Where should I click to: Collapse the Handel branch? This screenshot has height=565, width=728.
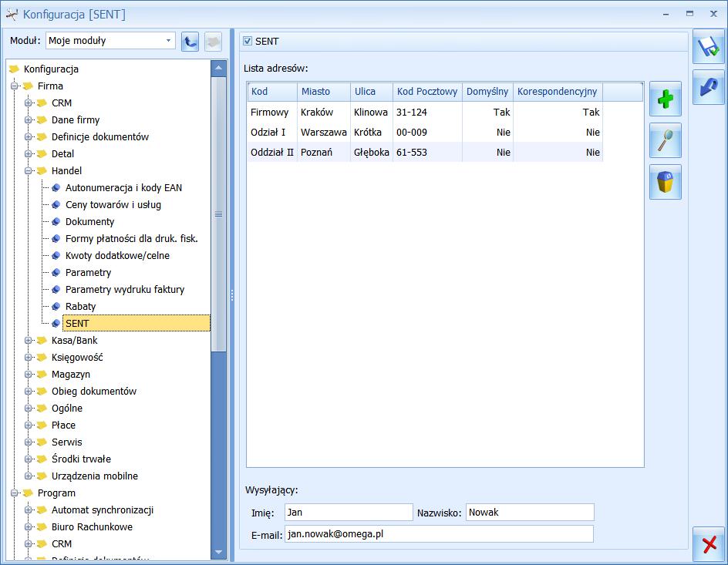click(x=29, y=170)
